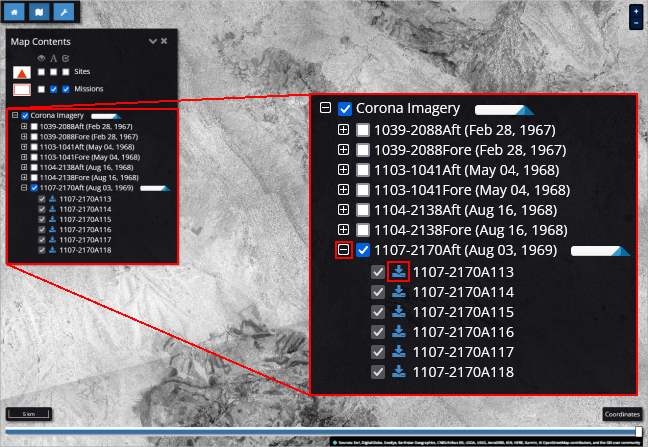
Task: Close the Map Contents panel
Action: tap(163, 42)
